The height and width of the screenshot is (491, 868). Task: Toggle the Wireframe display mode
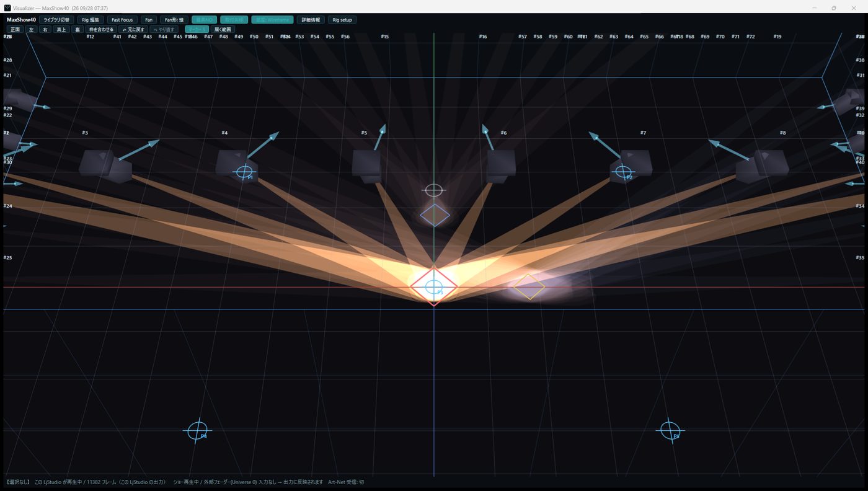tap(272, 20)
